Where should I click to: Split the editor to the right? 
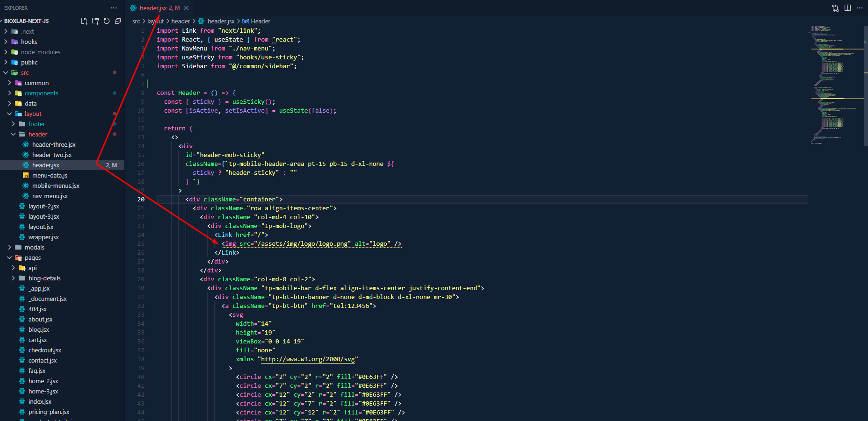[x=847, y=8]
